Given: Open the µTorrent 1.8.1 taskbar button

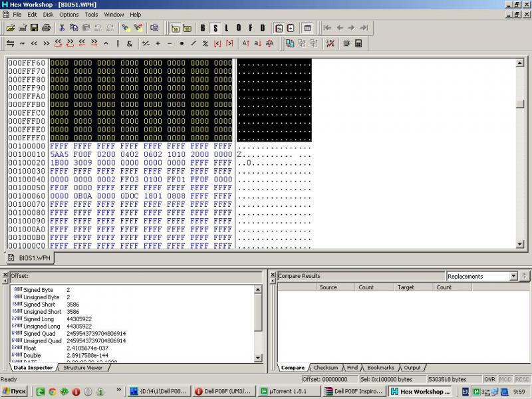Looking at the screenshot, I should click(x=289, y=392).
